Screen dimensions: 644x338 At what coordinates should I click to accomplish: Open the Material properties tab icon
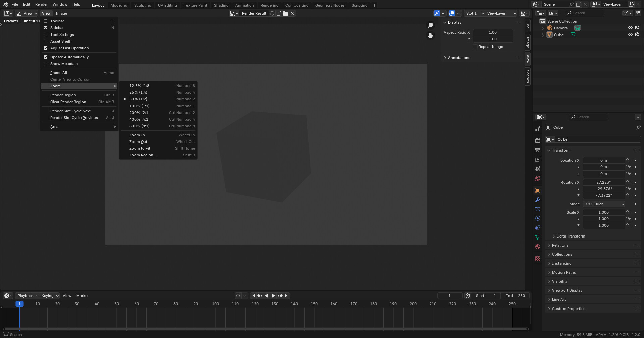[x=538, y=247]
